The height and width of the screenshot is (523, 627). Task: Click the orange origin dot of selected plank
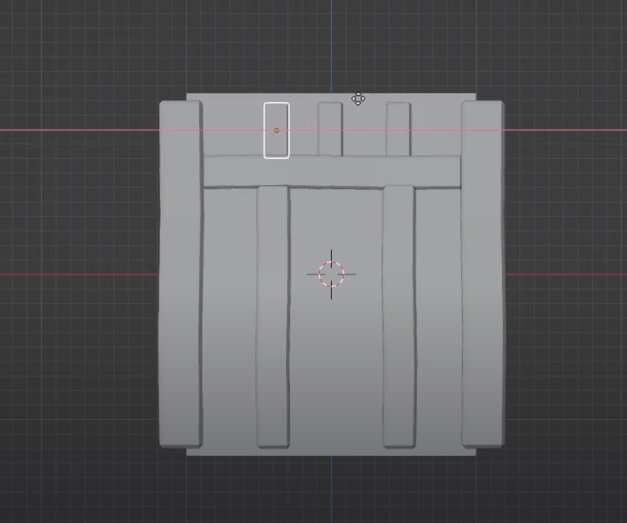coord(276,130)
